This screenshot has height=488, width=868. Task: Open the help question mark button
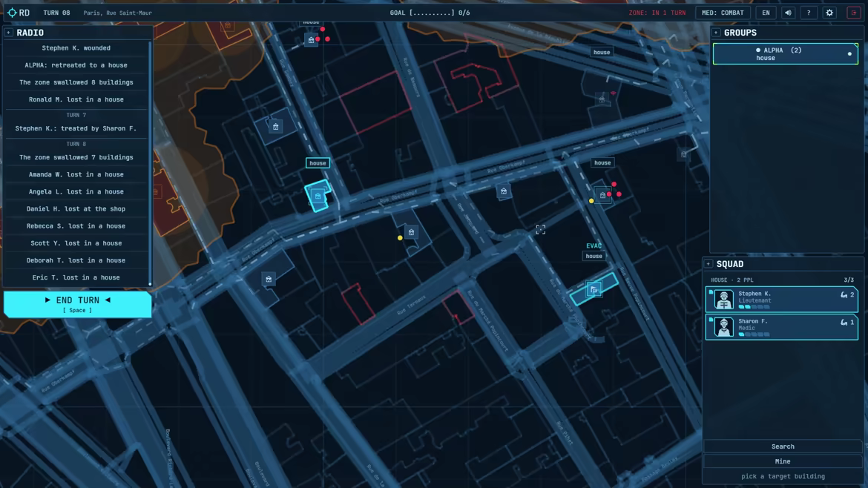click(809, 13)
